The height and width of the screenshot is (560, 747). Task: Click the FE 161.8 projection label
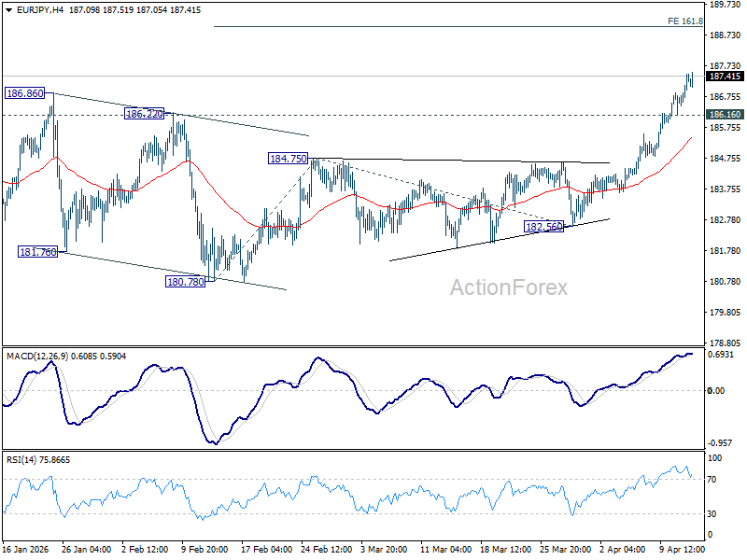click(x=685, y=21)
